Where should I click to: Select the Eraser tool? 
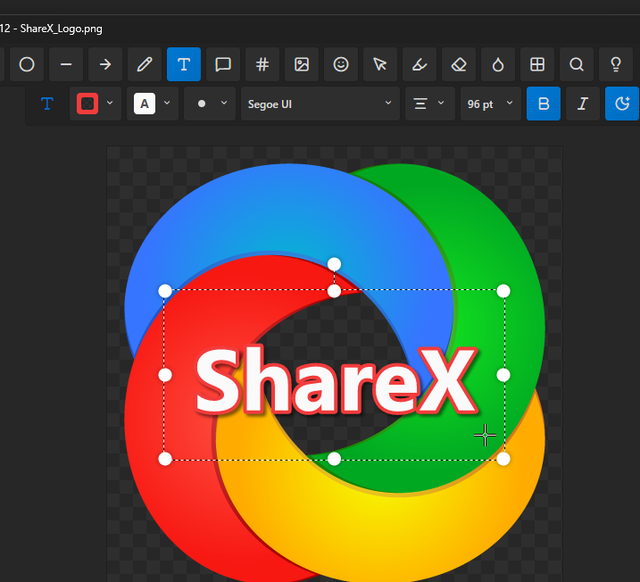459,64
